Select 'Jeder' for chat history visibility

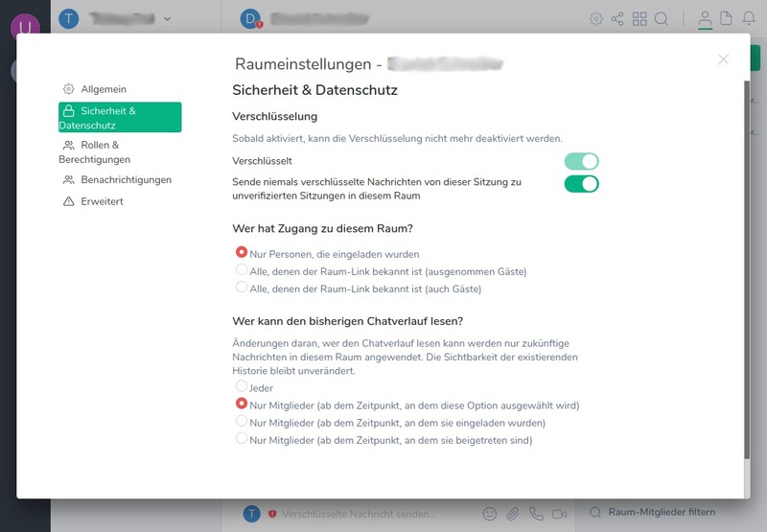click(242, 387)
